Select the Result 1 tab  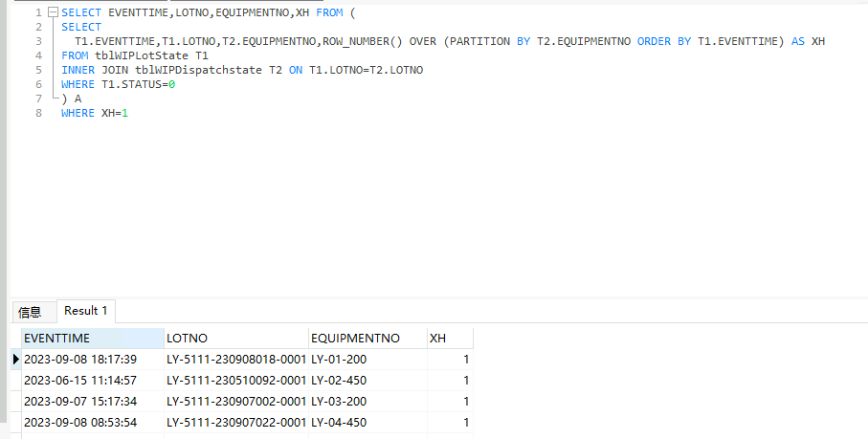86,311
